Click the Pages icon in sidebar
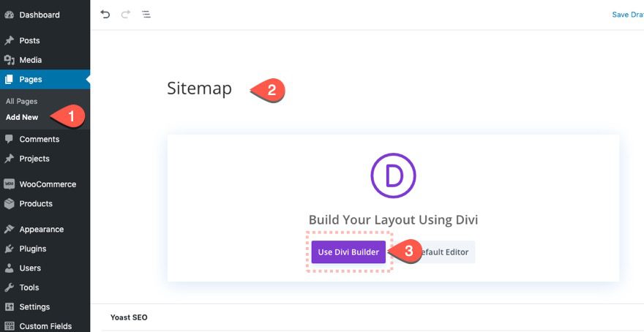The width and height of the screenshot is (644, 332). tap(9, 79)
